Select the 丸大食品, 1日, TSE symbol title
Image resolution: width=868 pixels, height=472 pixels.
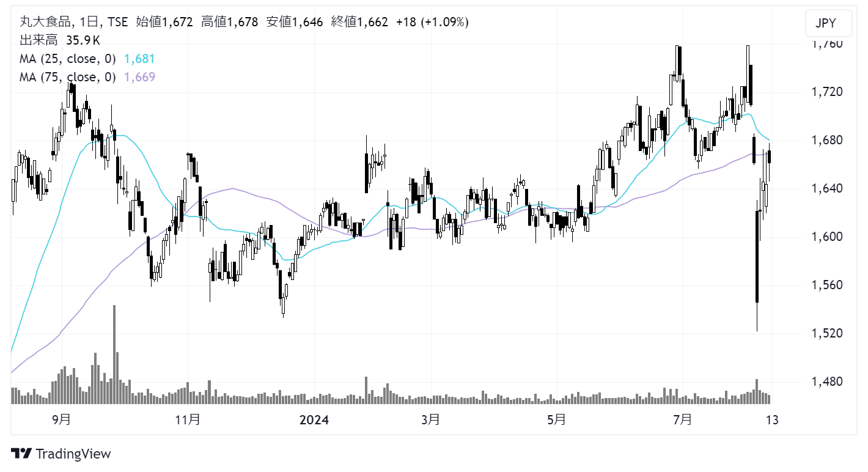click(x=74, y=22)
